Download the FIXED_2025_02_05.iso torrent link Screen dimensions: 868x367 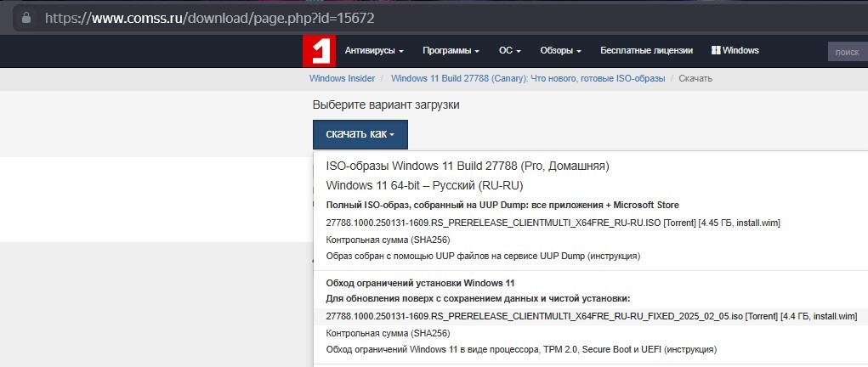coord(591,317)
